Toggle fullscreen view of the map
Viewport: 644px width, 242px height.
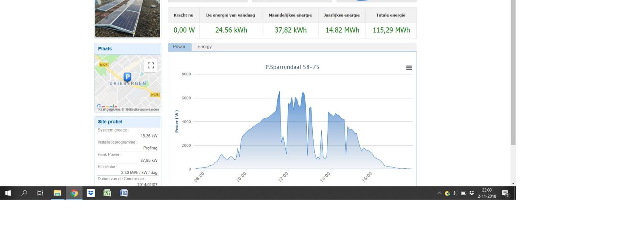[151, 65]
